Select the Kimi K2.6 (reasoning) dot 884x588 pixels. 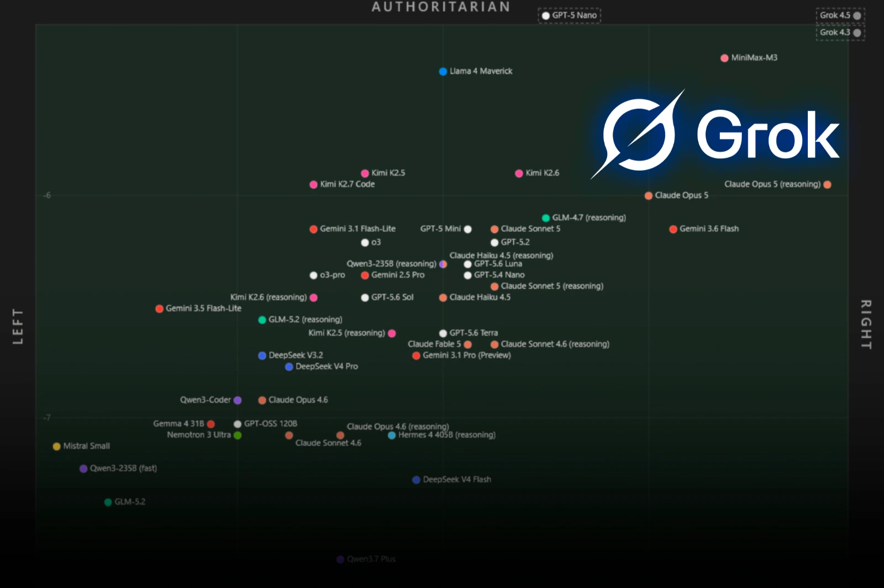(x=313, y=298)
